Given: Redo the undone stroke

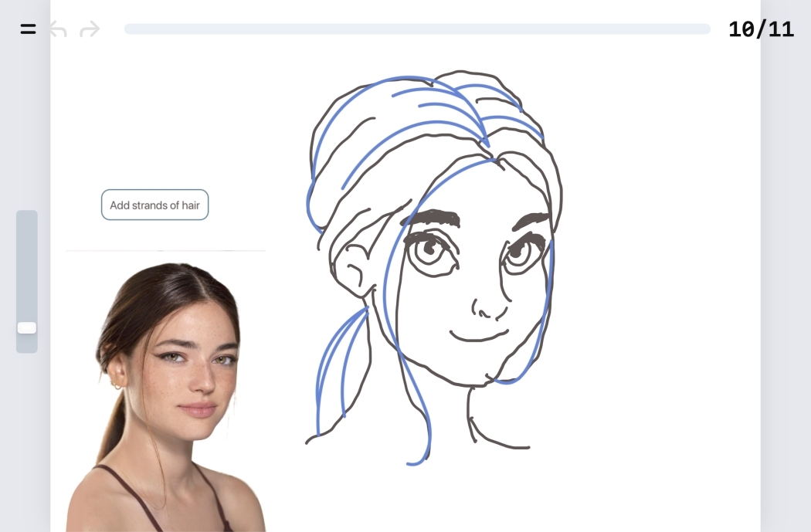Looking at the screenshot, I should (89, 29).
